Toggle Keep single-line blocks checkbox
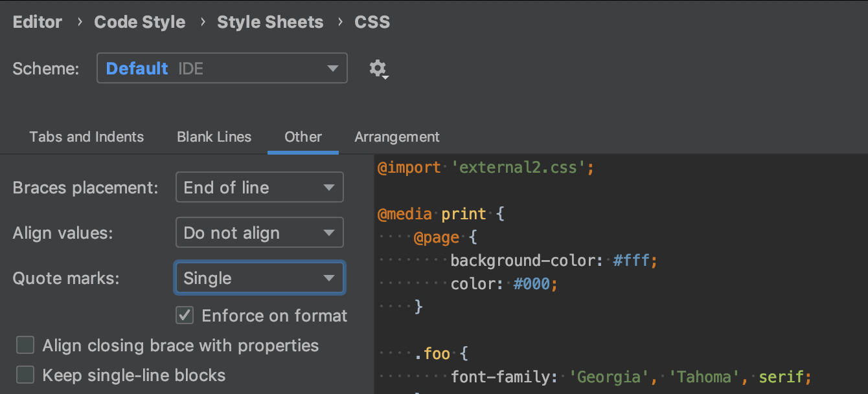Viewport: 868px width, 394px height. click(25, 375)
